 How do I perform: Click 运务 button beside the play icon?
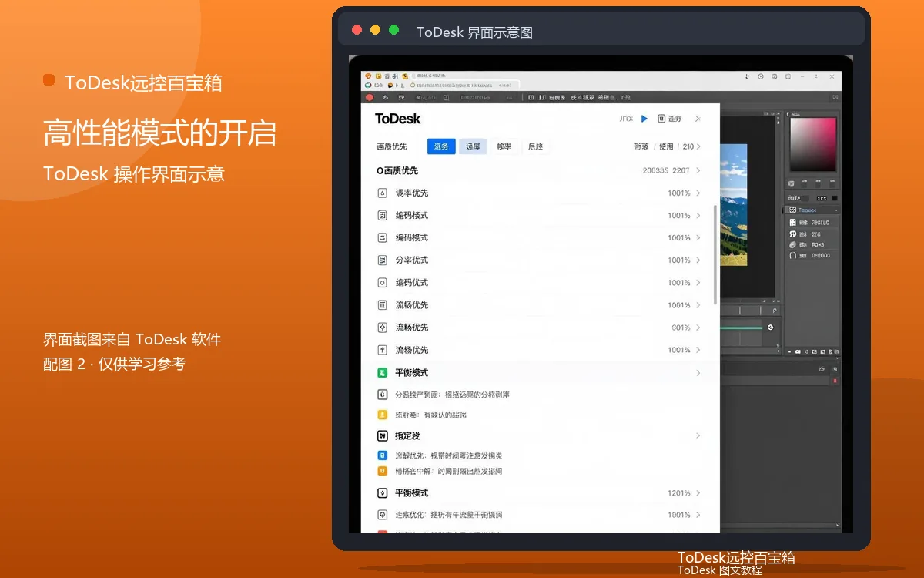point(670,119)
